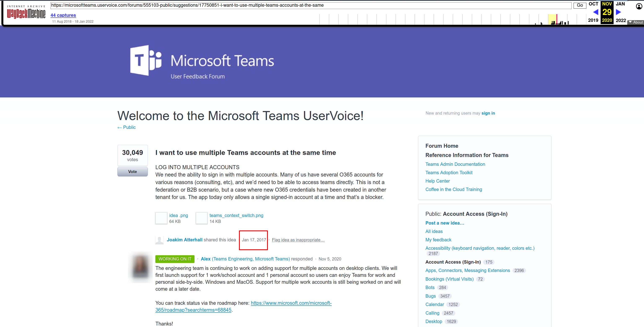Image resolution: width=644 pixels, height=327 pixels.
Task: Click the idea title heading
Action: click(x=245, y=153)
